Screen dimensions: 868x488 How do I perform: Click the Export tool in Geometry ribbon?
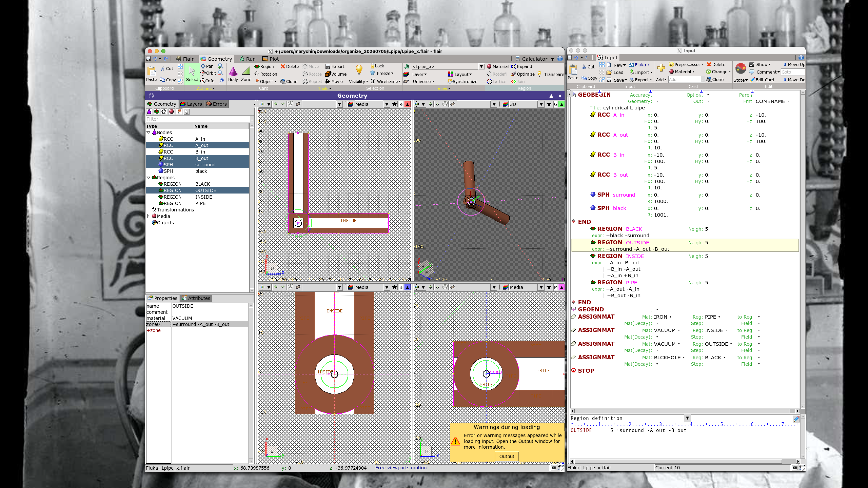pos(335,67)
